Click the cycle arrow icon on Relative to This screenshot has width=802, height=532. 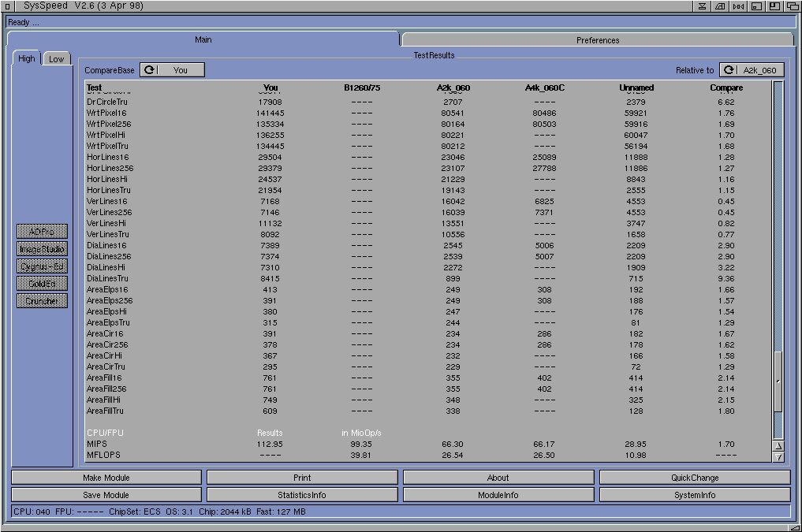point(729,70)
